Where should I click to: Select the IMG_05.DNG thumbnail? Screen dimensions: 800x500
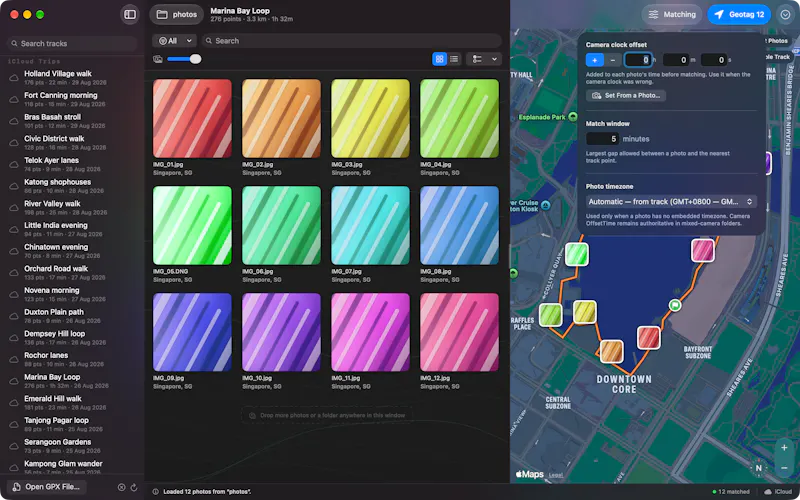[x=192, y=226]
